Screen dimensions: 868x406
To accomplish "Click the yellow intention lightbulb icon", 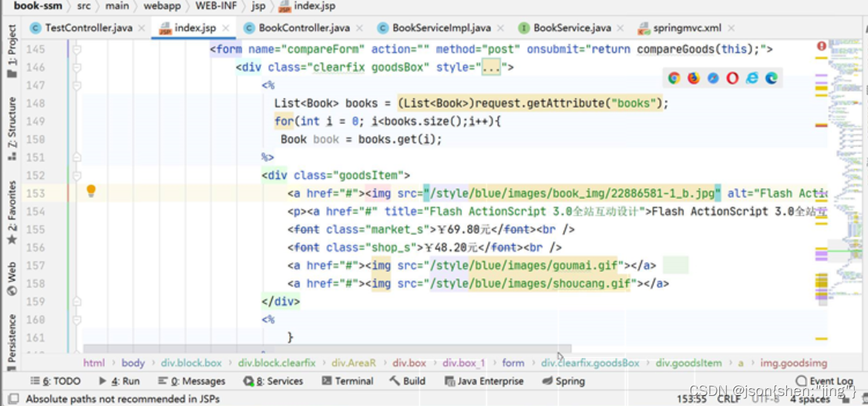I will tap(91, 191).
